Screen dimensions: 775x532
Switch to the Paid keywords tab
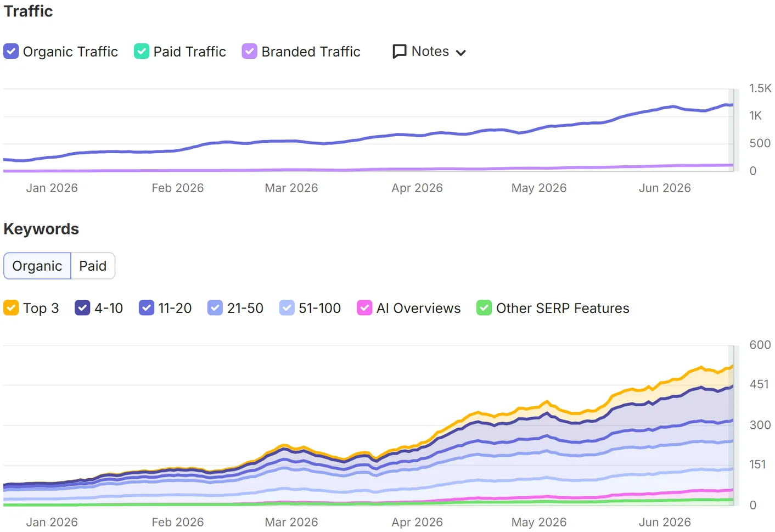93,266
